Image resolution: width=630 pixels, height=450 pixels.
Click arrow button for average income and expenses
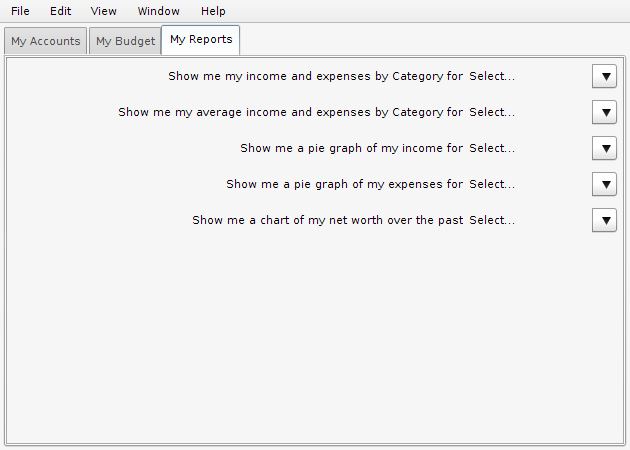pos(605,112)
